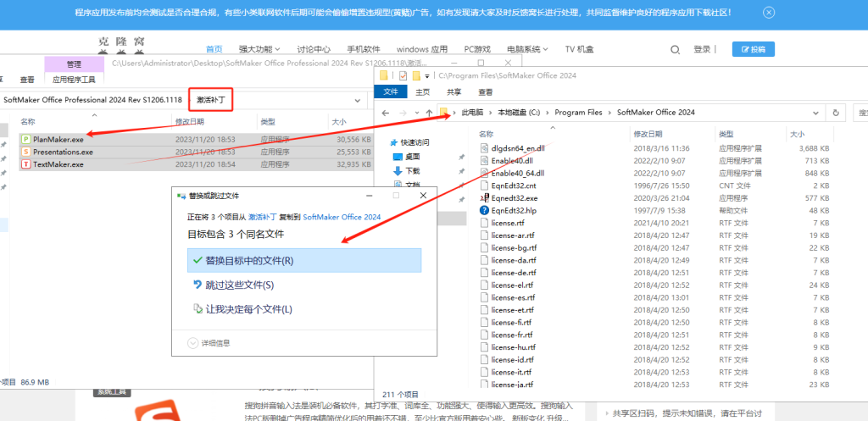
Task: Select license-bg.rtf file icon
Action: (x=484, y=248)
